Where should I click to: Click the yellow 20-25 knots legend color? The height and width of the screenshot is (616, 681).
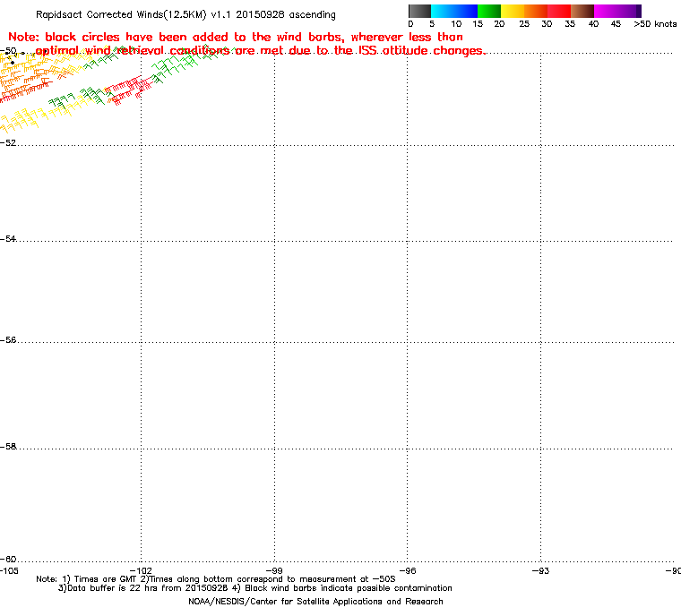pyautogui.click(x=513, y=11)
